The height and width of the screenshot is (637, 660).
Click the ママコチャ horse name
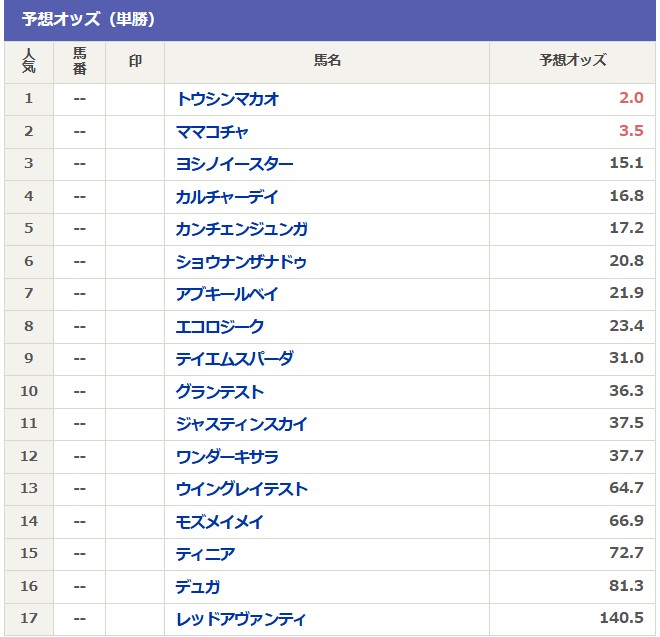[212, 131]
